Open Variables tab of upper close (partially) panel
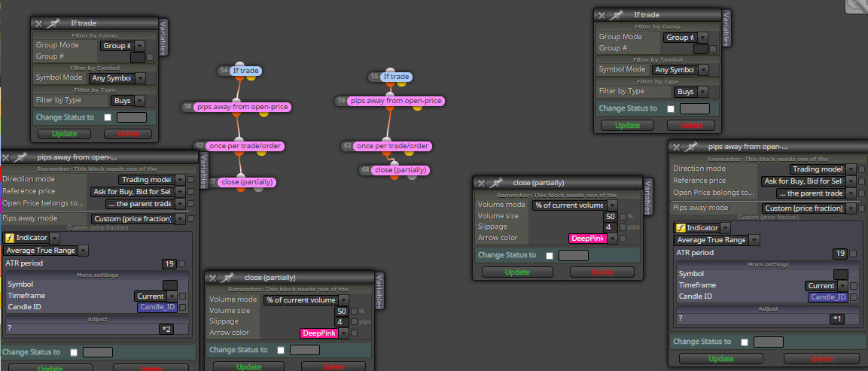 click(x=649, y=196)
